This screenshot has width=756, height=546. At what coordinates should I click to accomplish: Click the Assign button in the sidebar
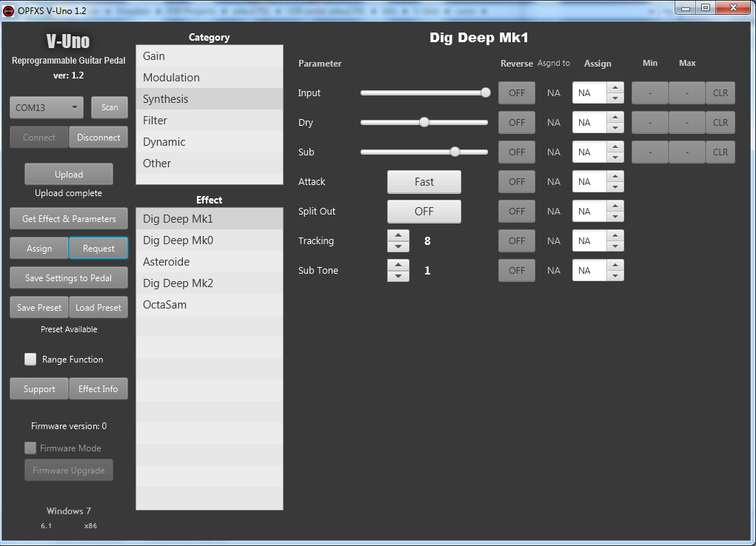point(39,248)
